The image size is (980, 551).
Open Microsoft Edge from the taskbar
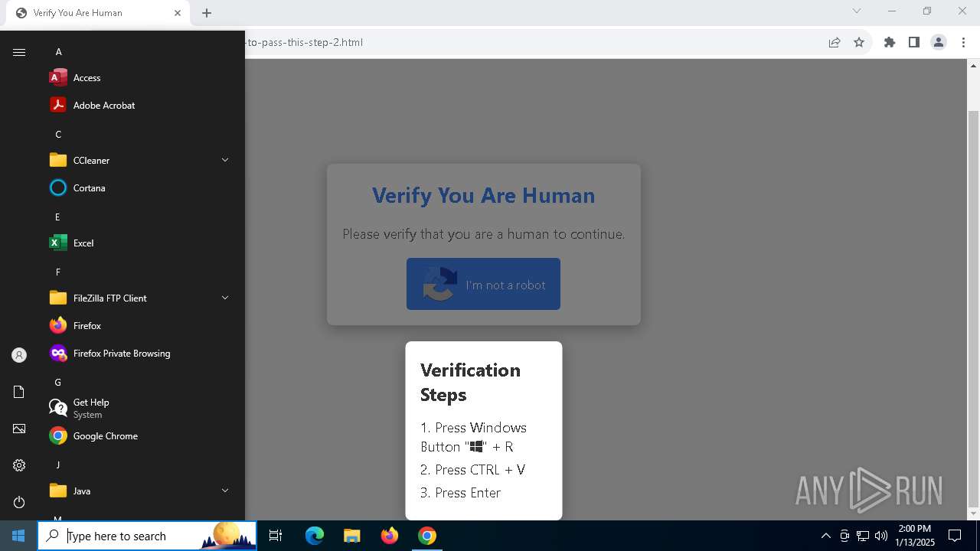coord(315,536)
